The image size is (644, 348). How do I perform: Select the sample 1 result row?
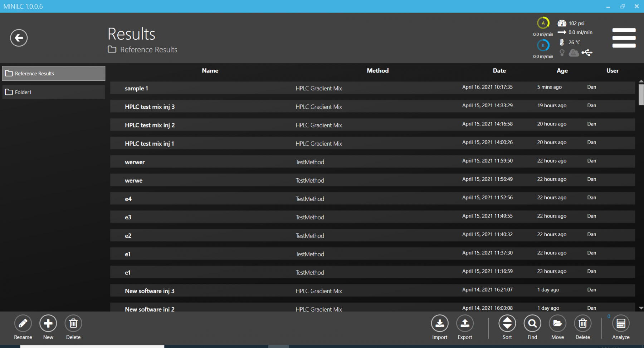372,88
